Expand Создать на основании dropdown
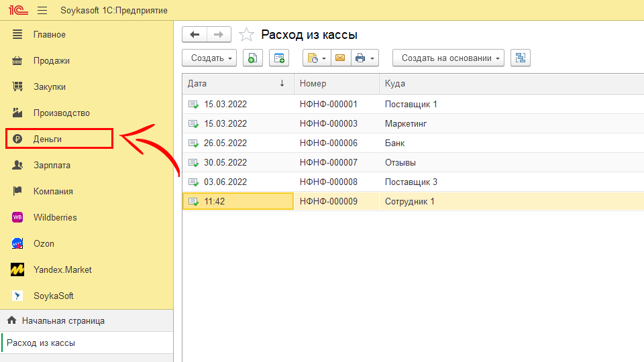The image size is (644, 362). point(448,58)
